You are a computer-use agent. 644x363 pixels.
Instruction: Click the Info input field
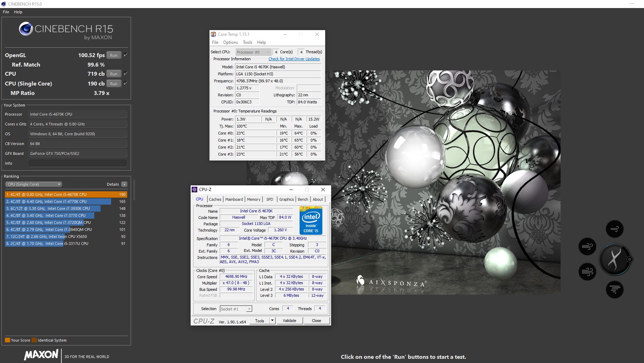77,163
